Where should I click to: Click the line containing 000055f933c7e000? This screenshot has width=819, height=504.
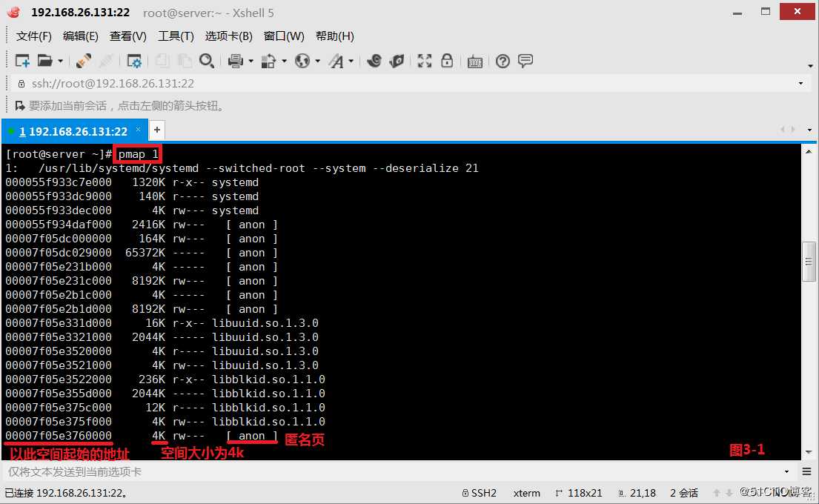click(132, 182)
